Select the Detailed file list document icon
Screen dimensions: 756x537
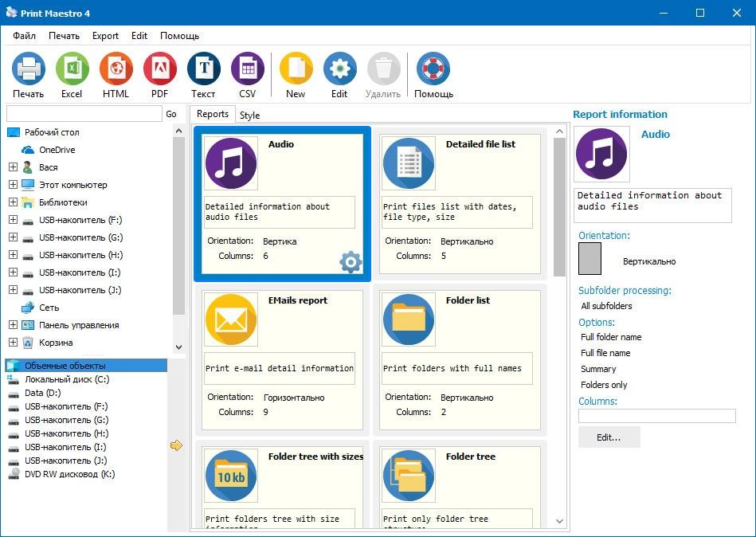point(409,163)
